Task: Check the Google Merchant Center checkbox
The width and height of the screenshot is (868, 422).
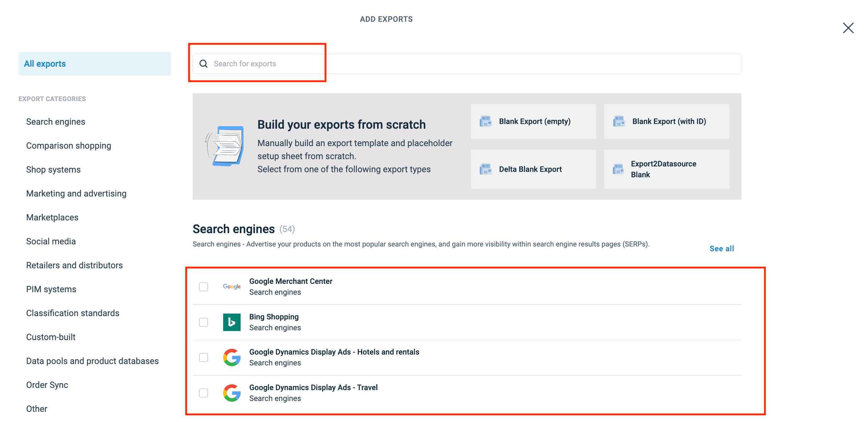Action: 204,287
